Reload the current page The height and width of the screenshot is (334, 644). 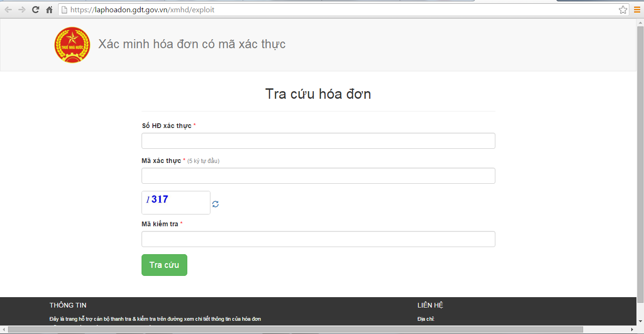pos(35,10)
